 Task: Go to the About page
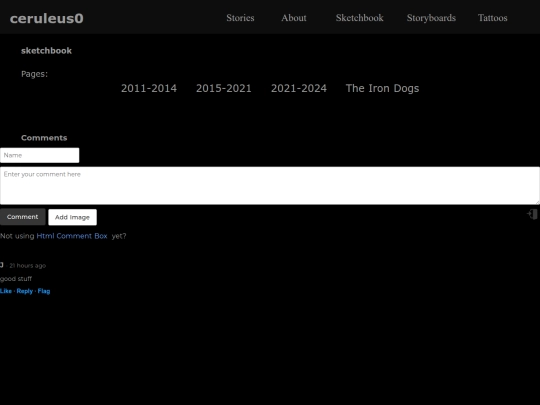pos(294,18)
